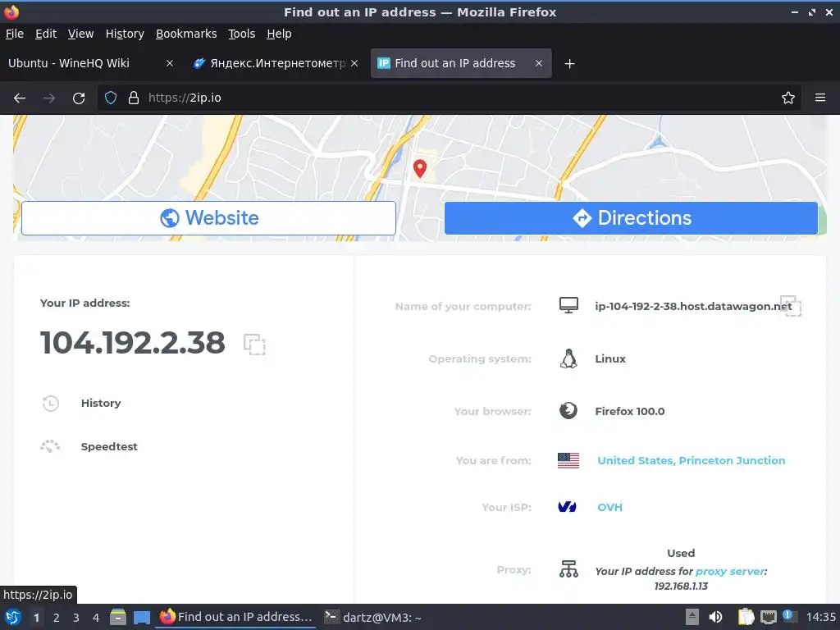Close the Ubuntu - WineHQ Wiki tab
Screen dimensions: 840x630
pos(169,63)
